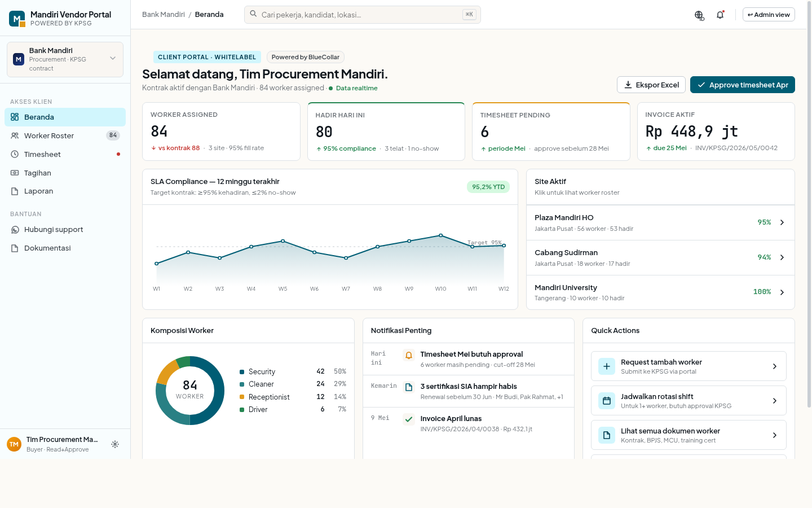Screen dimensions: 812x508
Task: Click plus icon for Request tambah worker
Action: click(607, 366)
